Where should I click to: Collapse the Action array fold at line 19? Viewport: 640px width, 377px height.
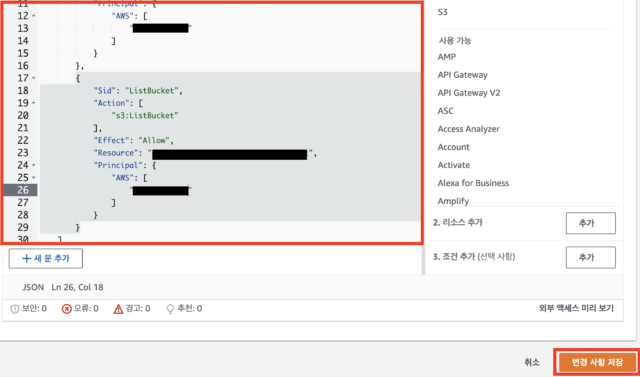click(x=33, y=103)
